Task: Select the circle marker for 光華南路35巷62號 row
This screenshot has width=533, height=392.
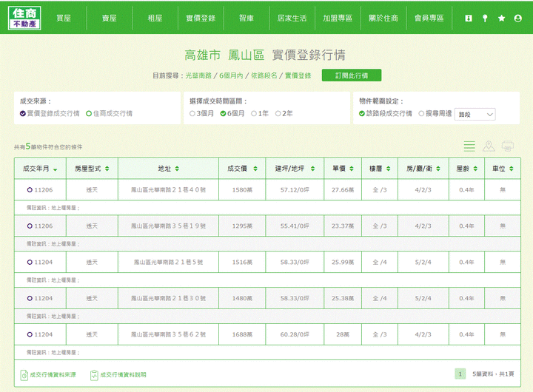Action: pos(30,334)
